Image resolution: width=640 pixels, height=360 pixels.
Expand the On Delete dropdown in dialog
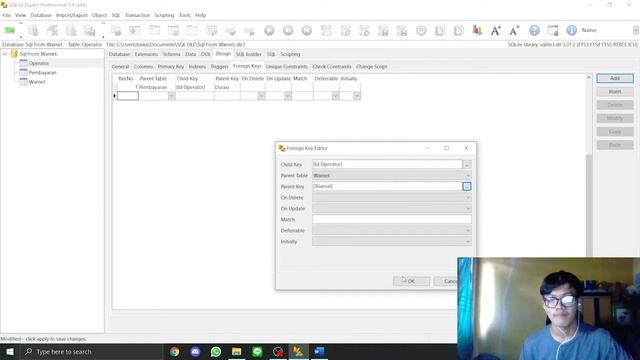[468, 198]
